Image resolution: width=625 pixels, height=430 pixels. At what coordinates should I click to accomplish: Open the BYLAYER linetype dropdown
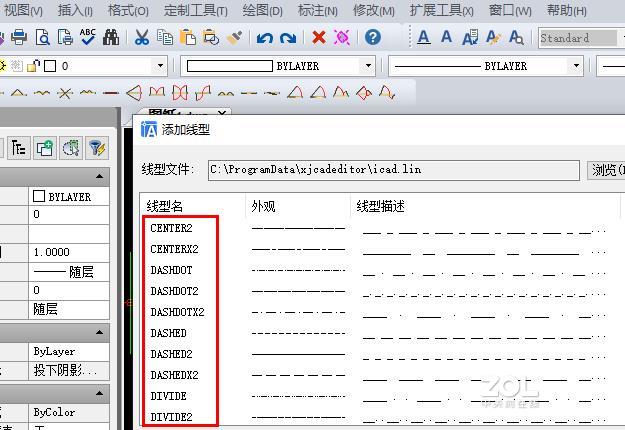coord(576,66)
